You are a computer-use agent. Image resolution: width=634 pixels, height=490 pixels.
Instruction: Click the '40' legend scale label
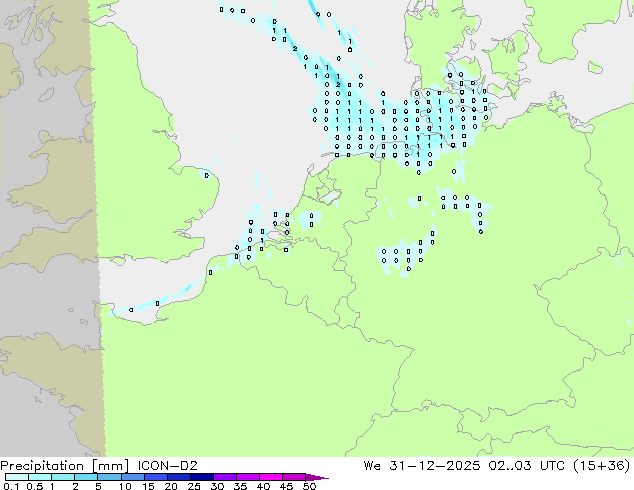coord(263,486)
